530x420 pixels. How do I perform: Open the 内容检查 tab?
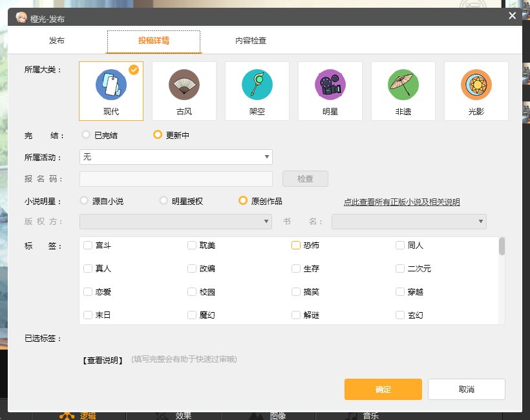click(251, 41)
